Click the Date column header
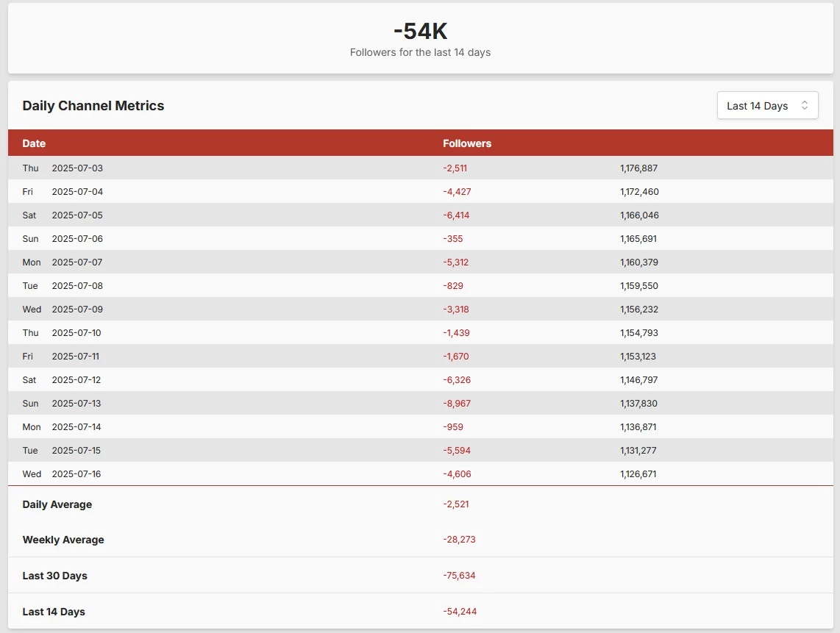This screenshot has height=633, width=840. pyautogui.click(x=34, y=143)
